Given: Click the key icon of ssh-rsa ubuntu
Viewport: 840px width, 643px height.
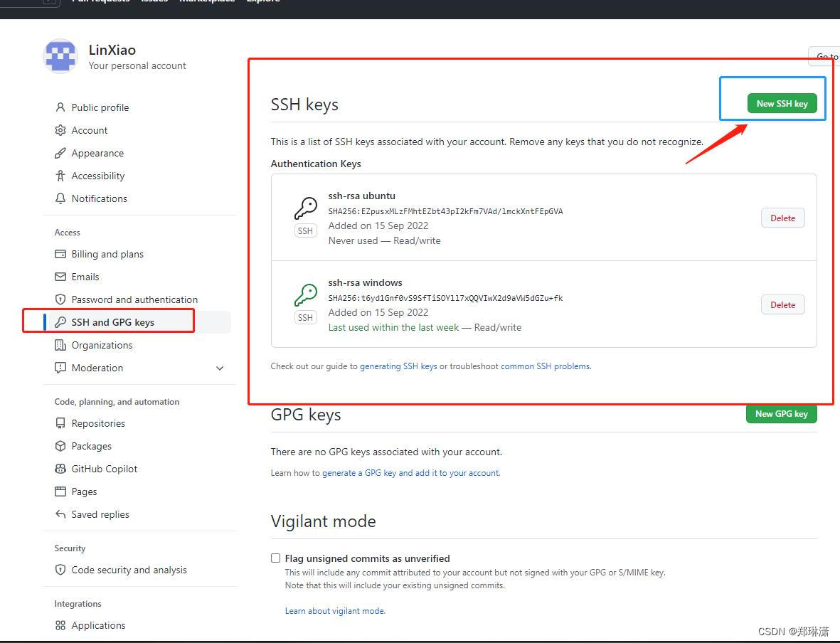Looking at the screenshot, I should pos(306,208).
